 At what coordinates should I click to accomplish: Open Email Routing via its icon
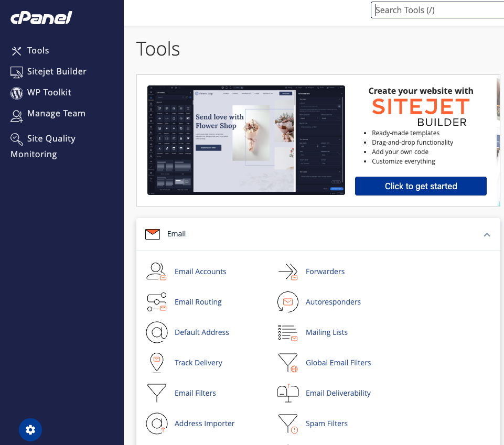157,302
